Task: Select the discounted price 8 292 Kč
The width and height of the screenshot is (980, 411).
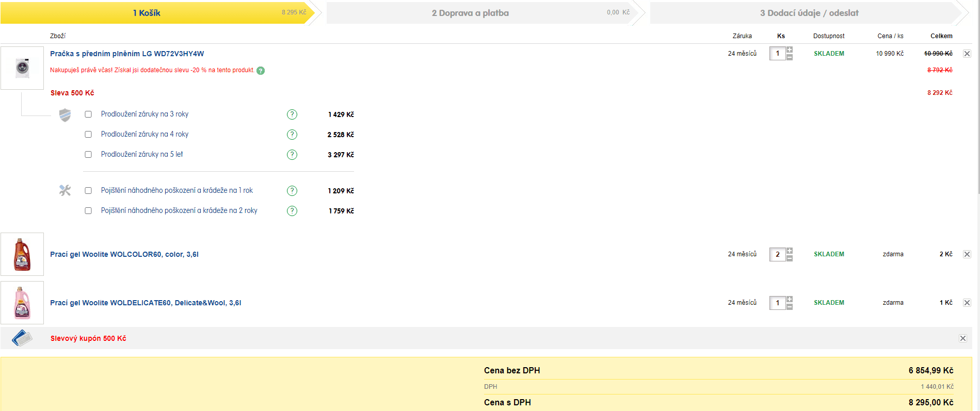Action: point(940,93)
